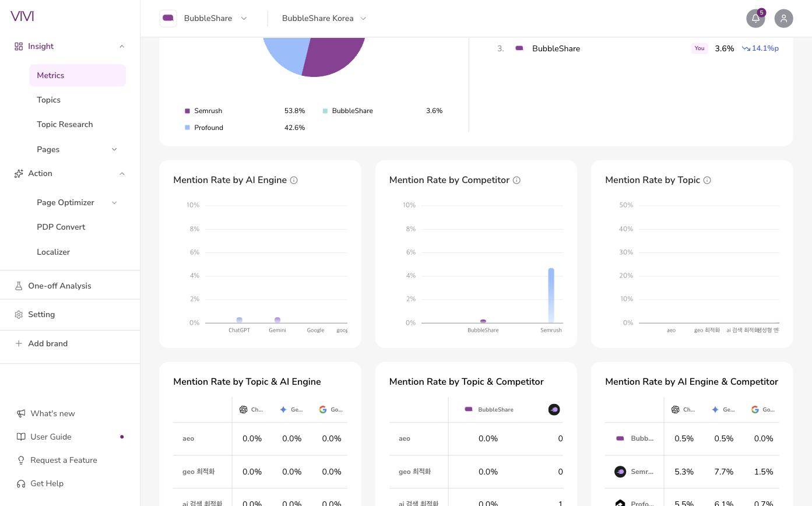This screenshot has width=812, height=506.
Task: Click the Semrush bar in Competitor chart
Action: (x=551, y=296)
